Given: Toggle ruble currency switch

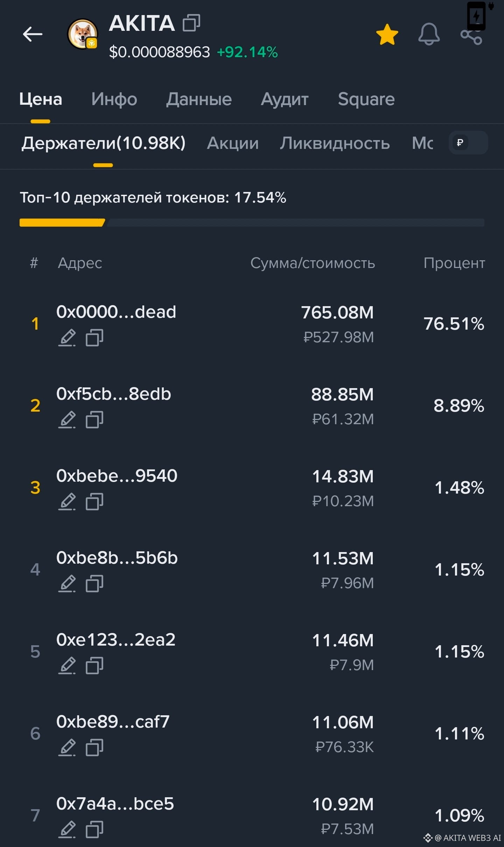Looking at the screenshot, I should pyautogui.click(x=468, y=143).
